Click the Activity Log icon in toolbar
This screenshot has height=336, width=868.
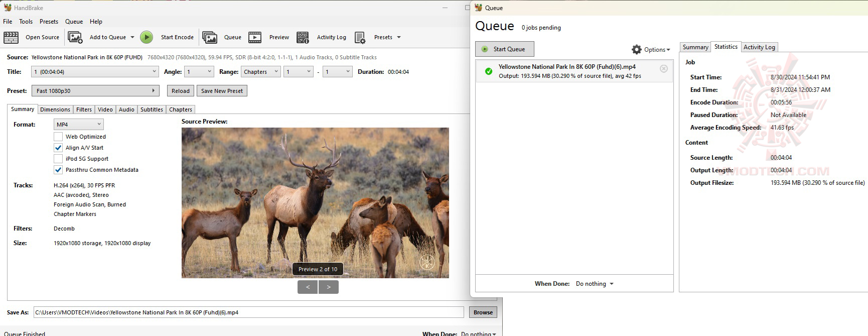(x=303, y=37)
